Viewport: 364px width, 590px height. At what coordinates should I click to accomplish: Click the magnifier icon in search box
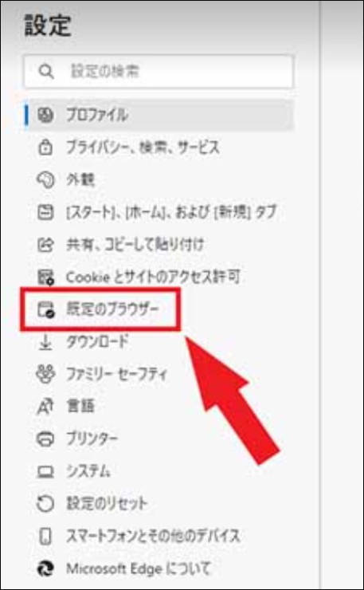point(46,72)
